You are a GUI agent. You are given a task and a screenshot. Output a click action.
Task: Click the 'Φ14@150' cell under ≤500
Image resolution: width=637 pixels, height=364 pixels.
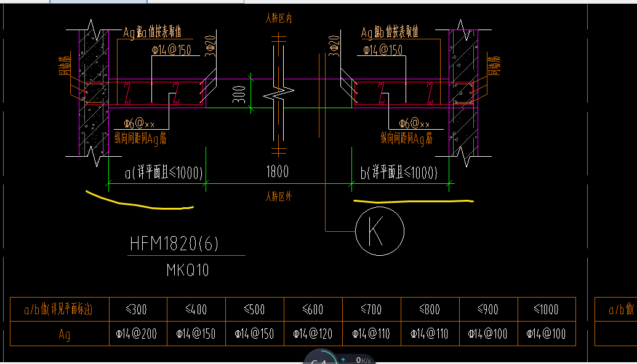click(255, 334)
